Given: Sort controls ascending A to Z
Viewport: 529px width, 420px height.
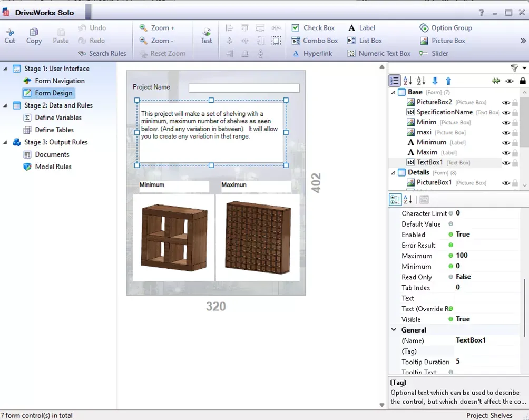Looking at the screenshot, I should (407, 81).
